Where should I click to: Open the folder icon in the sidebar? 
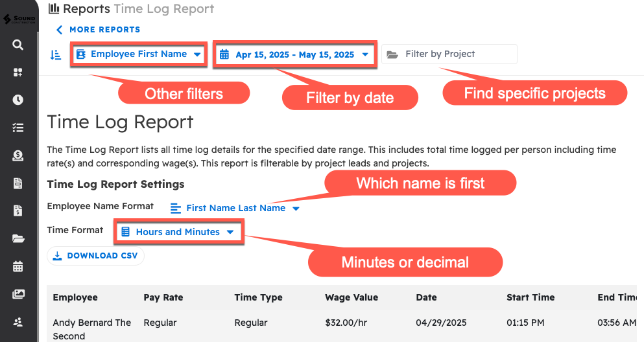point(18,238)
